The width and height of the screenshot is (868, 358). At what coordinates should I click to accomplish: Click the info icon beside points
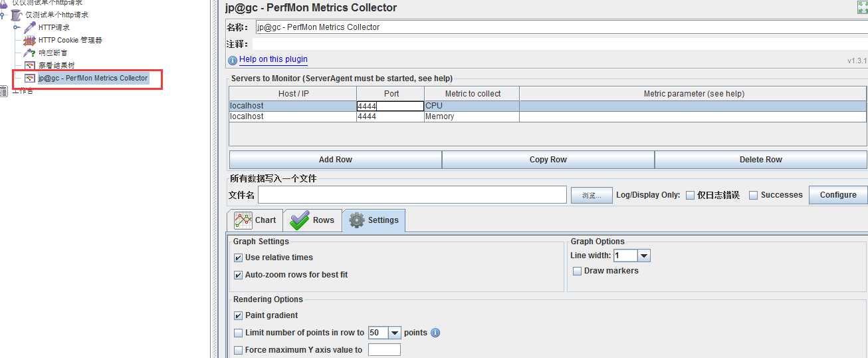(435, 333)
